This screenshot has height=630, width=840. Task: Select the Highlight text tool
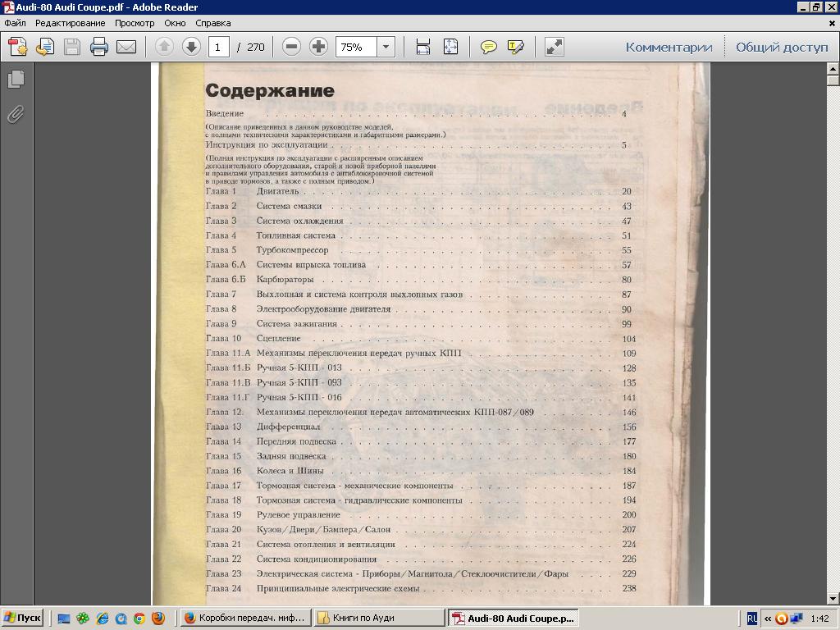click(x=516, y=47)
